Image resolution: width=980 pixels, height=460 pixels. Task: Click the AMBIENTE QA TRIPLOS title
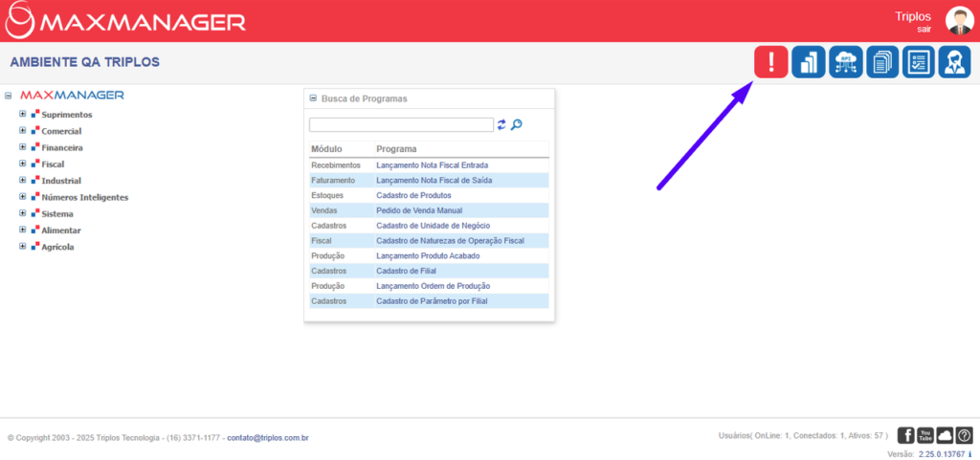click(85, 62)
